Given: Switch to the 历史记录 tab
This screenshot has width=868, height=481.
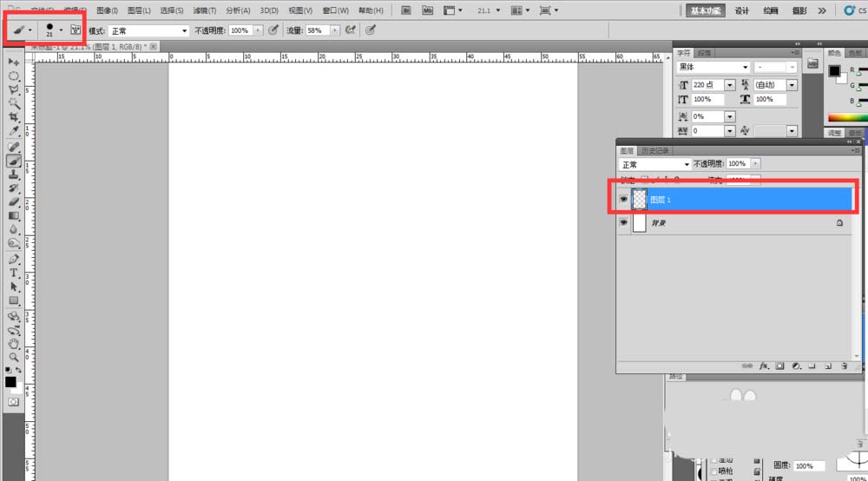Looking at the screenshot, I should (655, 151).
